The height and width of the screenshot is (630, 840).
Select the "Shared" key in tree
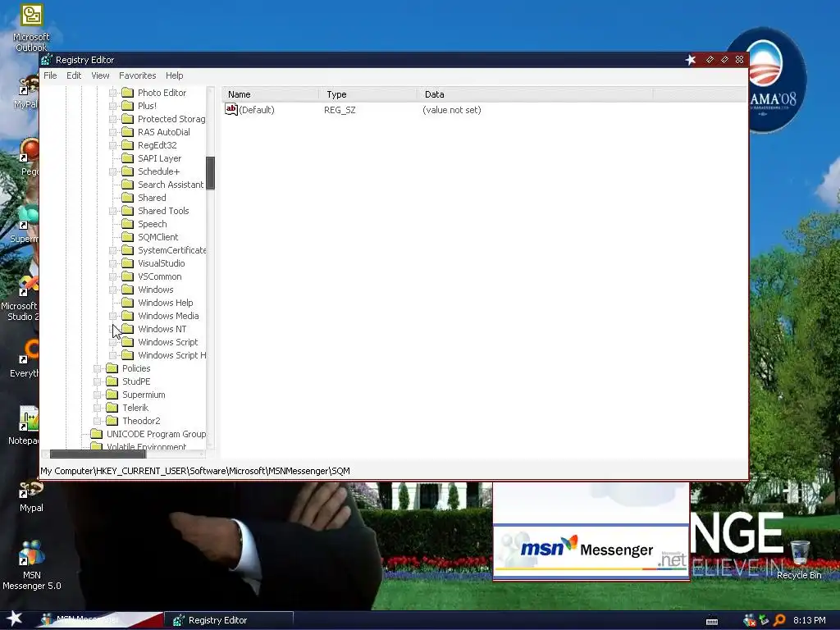[x=152, y=198]
